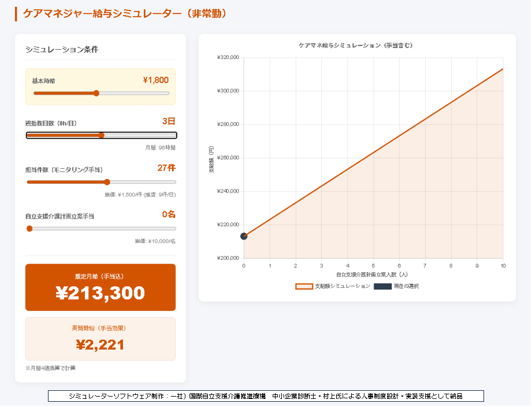
Task: Click the 週勤務日数 slider handle
Action: [x=102, y=135]
